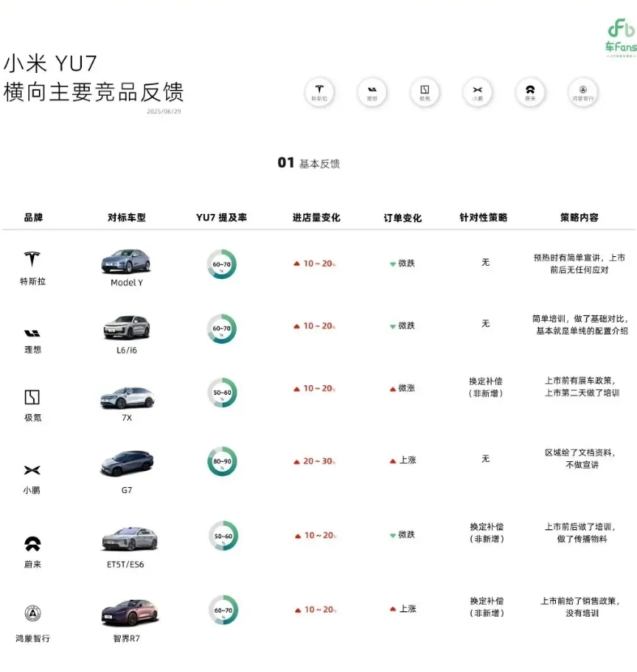This screenshot has height=672, width=637.
Task: Click the 60-70 donut chart in the 理想 row
Action: tap(221, 329)
